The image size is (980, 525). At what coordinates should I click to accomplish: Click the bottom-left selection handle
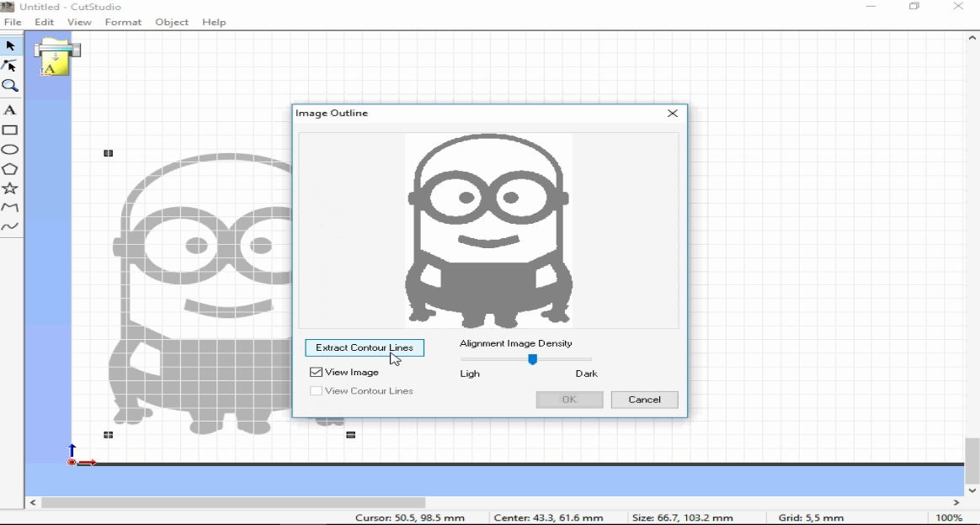point(108,434)
